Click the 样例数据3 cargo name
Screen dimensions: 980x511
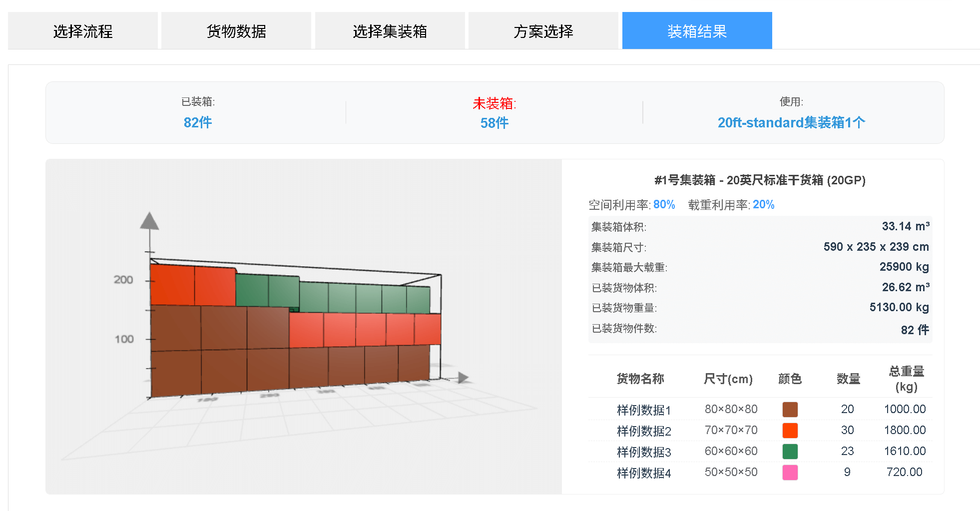click(x=644, y=451)
